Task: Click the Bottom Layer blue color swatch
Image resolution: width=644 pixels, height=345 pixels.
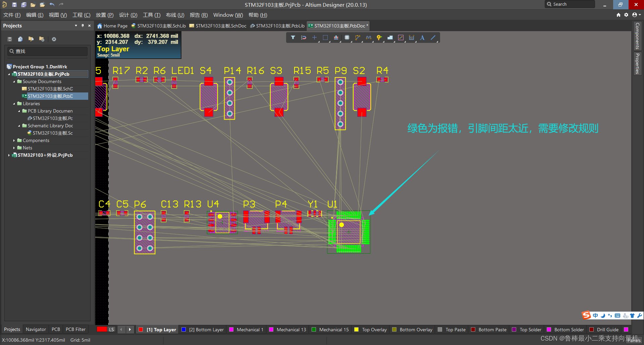Action: 183,330
